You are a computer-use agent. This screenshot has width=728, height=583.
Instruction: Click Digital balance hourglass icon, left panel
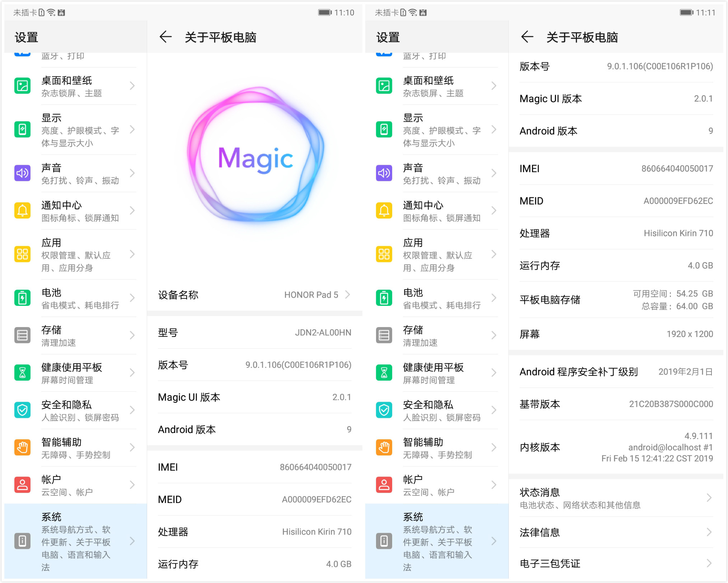click(x=22, y=373)
